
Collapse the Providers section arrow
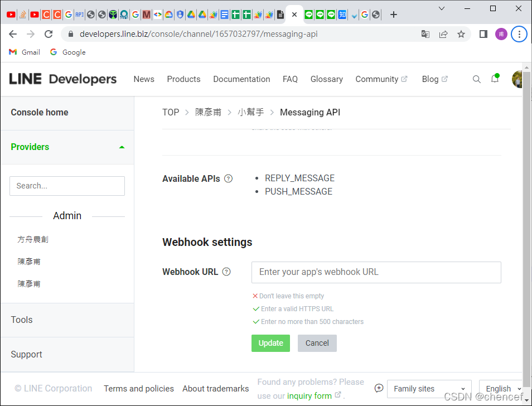pyautogui.click(x=122, y=147)
